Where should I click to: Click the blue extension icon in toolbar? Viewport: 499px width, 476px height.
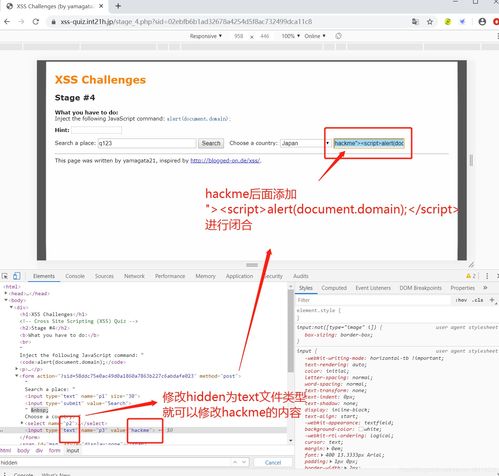462,22
